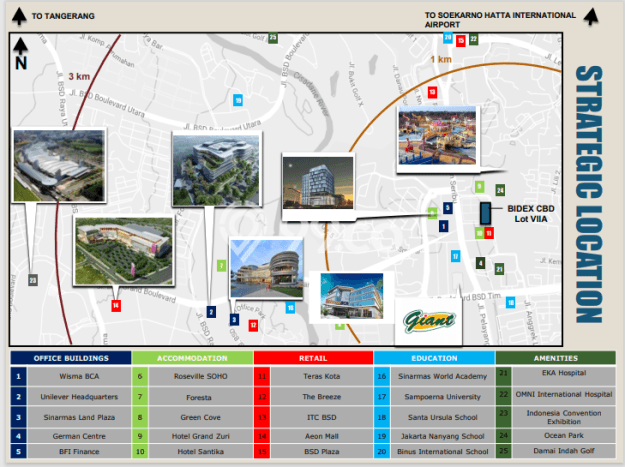The height and width of the screenshot is (467, 625).
Task: Select navy marker 5 for BFI Finance
Action: click(448, 208)
